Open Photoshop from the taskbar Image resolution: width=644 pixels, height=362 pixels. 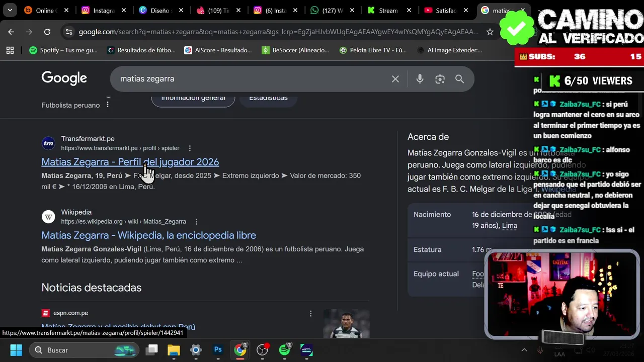pos(218,350)
